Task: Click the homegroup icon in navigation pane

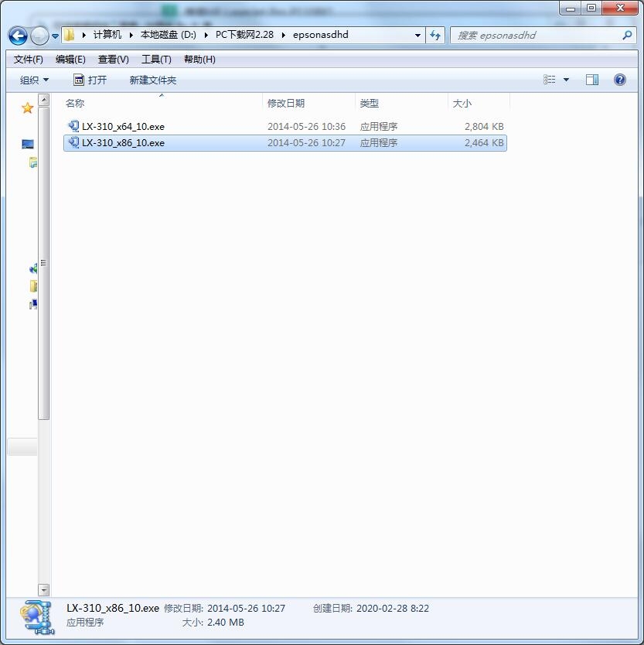Action: 33,268
